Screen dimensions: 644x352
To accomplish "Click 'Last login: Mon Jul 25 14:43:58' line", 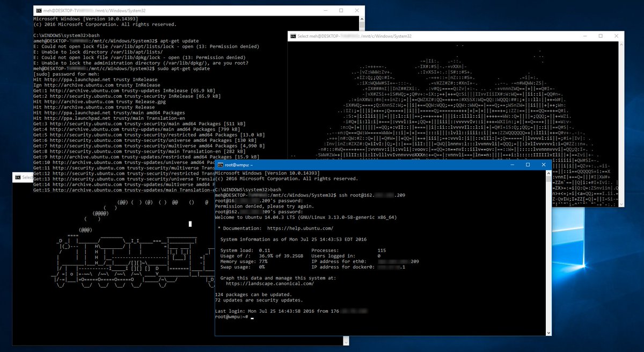I will (x=292, y=312).
